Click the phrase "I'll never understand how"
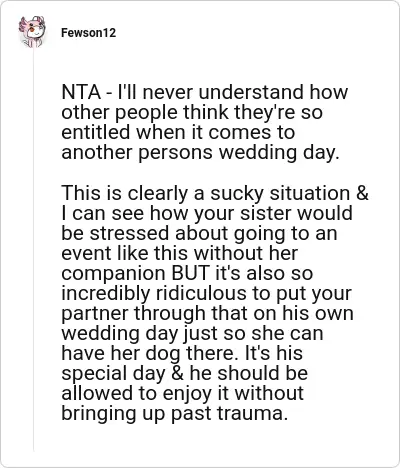This screenshot has width=400, height=468. click(232, 92)
